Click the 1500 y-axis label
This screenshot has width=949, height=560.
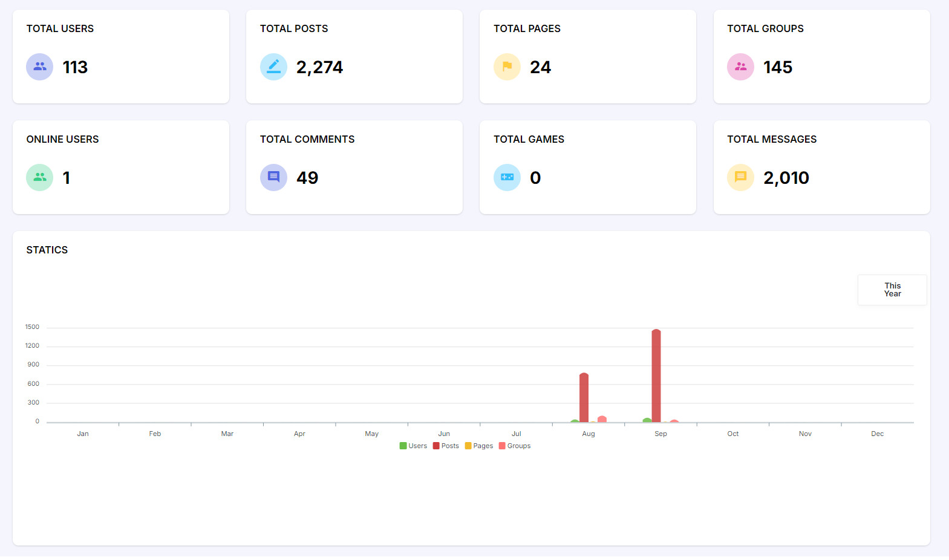pos(32,327)
